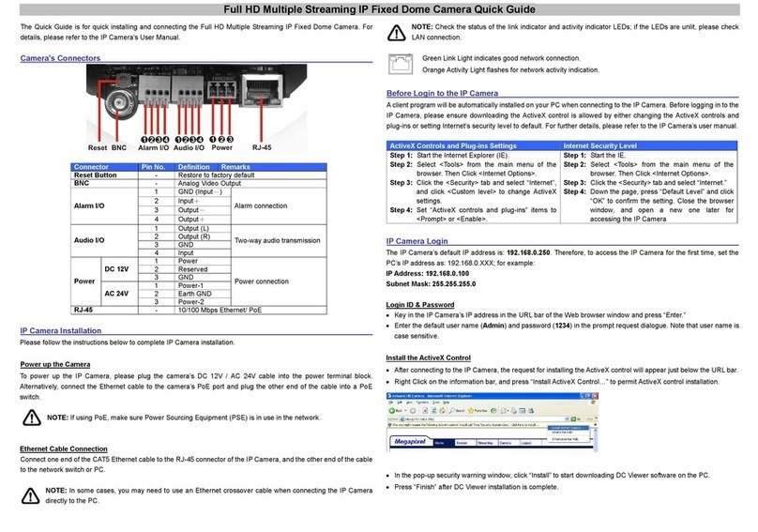The width and height of the screenshot is (758, 532).
Task: Click the warning icon next to the crossover cable note
Action: coord(30,495)
